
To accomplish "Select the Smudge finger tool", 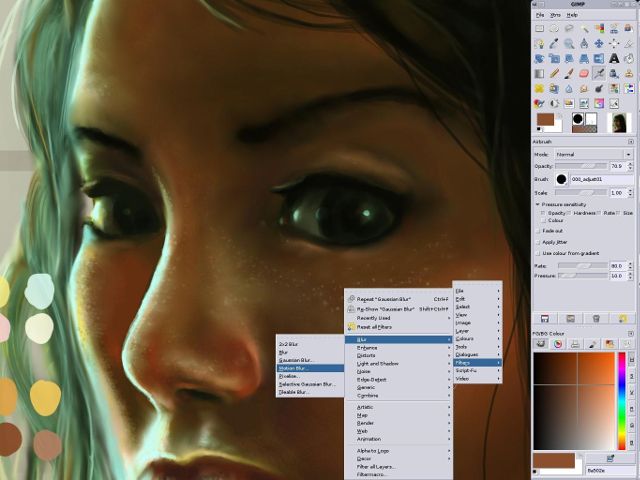I will click(584, 88).
